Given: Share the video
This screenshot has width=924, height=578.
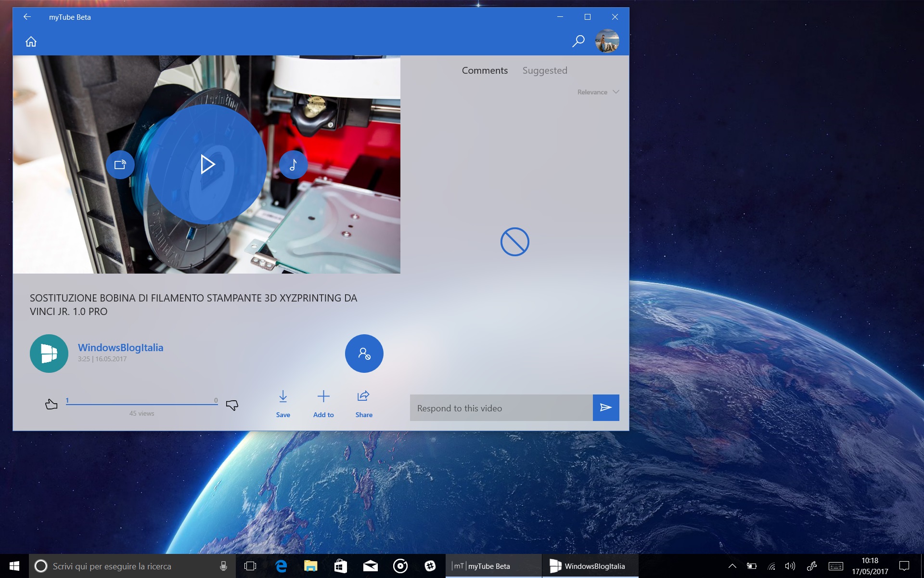Looking at the screenshot, I should [364, 404].
